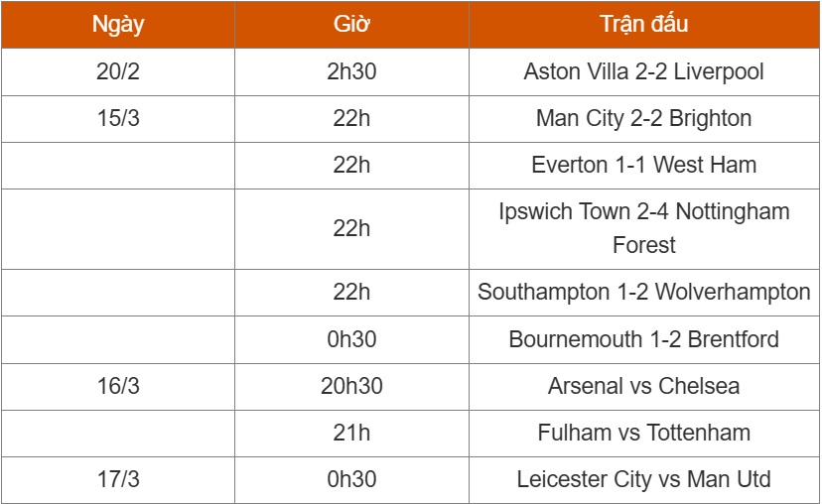
Task: Click the Ngày column header
Action: [118, 25]
